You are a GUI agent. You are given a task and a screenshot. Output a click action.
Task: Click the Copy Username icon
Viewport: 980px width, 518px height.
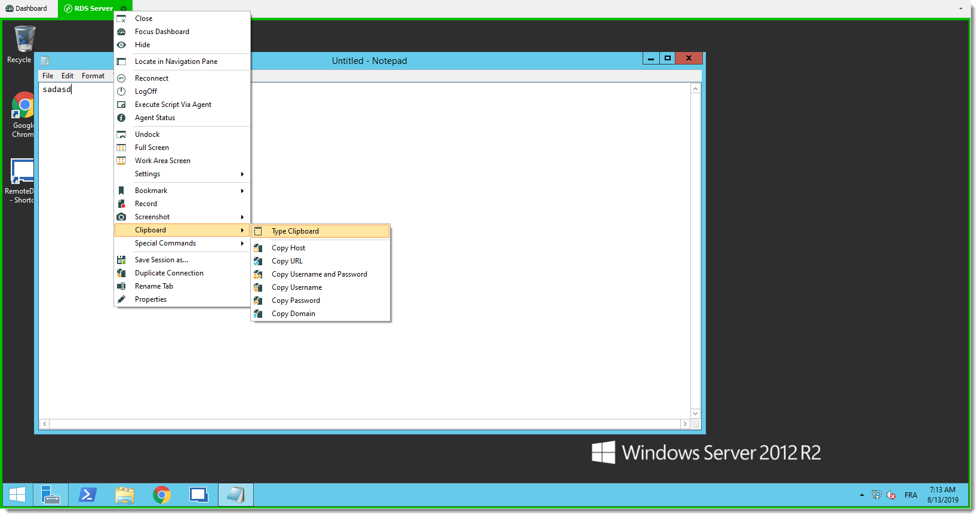(258, 287)
